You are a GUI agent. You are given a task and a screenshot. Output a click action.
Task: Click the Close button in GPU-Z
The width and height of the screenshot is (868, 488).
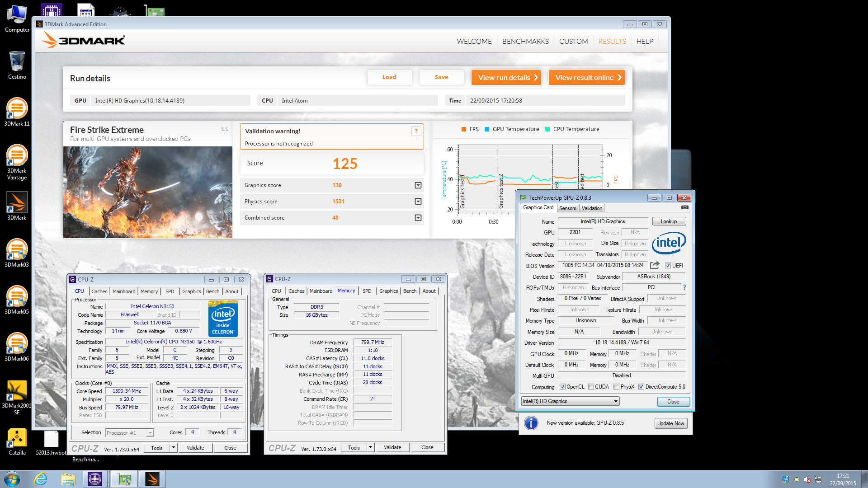pos(673,402)
